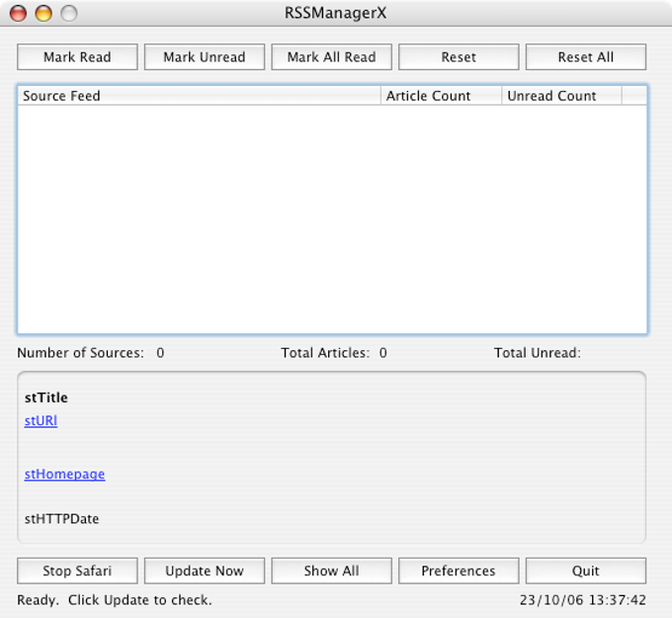Viewport: 672px width, 618px height.
Task: Click the 23/10/06 13:37:42 timestamp
Action: [583, 600]
